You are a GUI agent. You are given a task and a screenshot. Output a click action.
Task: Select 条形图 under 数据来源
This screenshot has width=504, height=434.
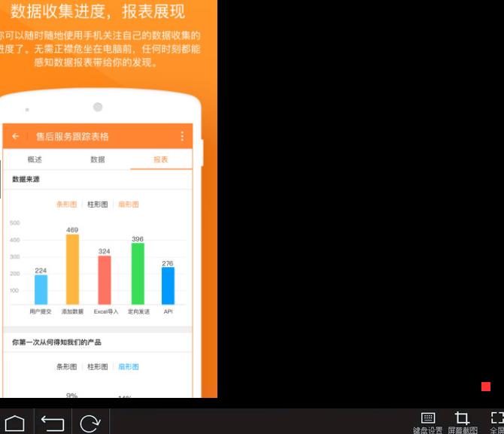coord(67,205)
